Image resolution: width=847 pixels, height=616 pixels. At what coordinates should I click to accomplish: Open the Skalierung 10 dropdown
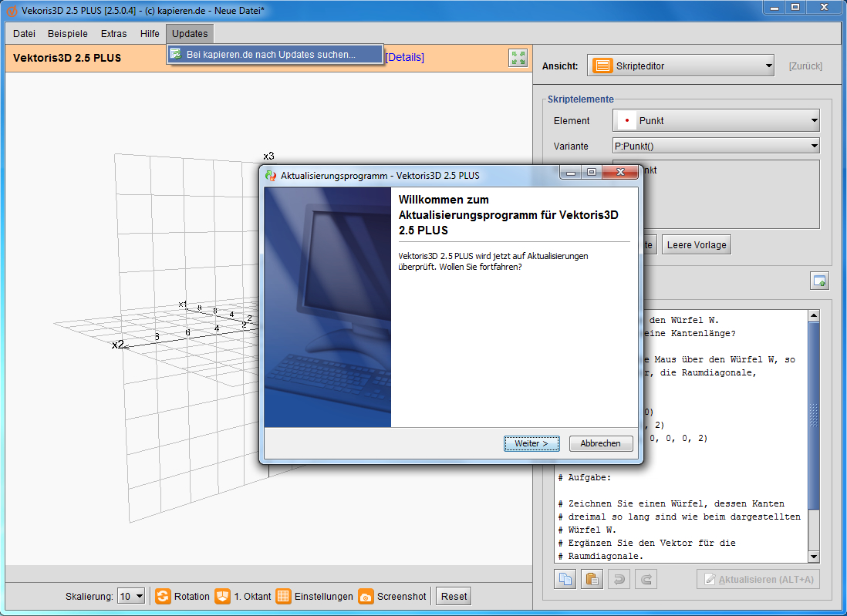pyautogui.click(x=131, y=596)
